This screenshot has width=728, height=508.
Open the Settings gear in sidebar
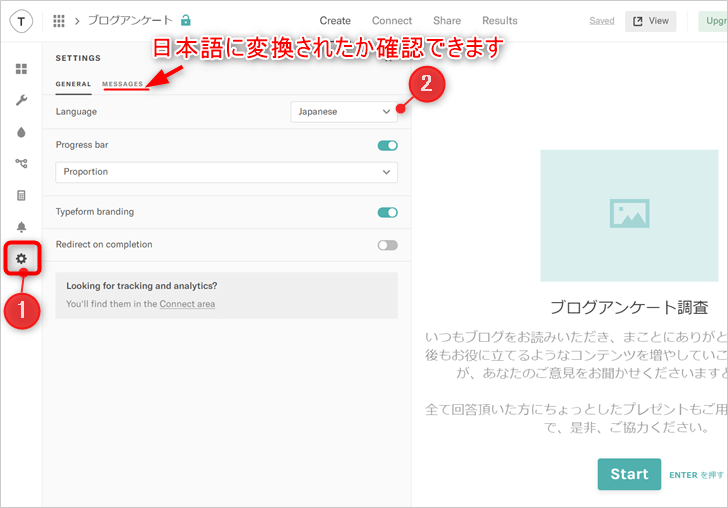[x=21, y=259]
